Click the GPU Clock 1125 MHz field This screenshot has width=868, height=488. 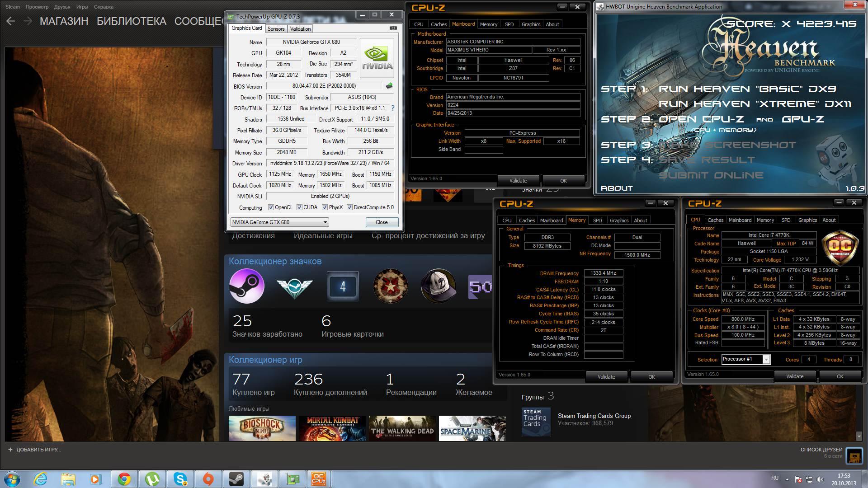(x=280, y=174)
